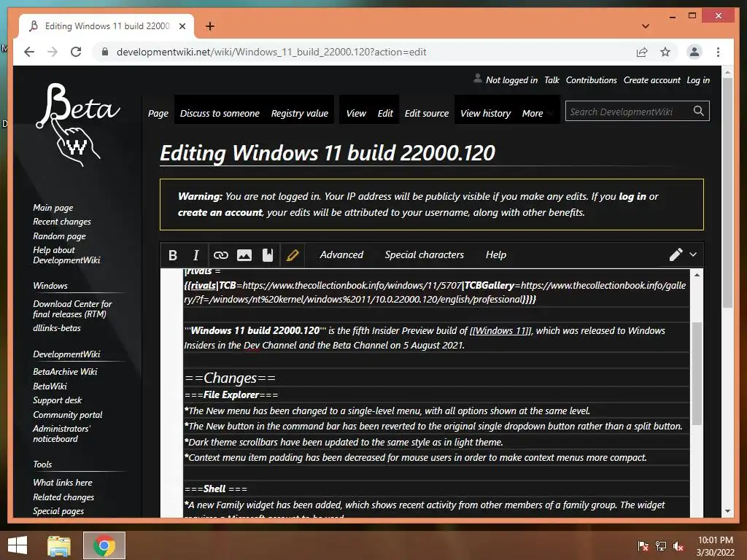The width and height of the screenshot is (747, 560).
Task: Open Discuss to someone tab
Action: (220, 113)
